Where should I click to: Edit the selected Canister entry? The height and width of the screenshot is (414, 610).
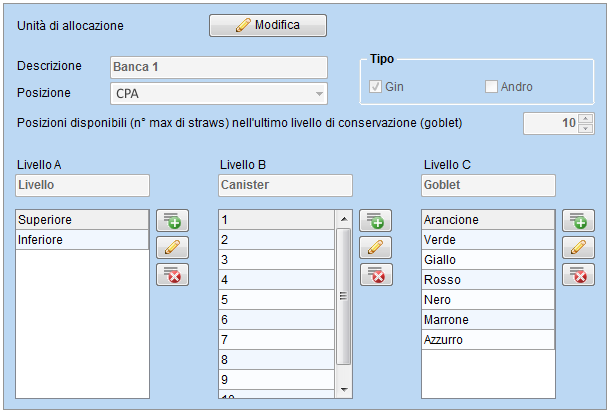coord(375,247)
